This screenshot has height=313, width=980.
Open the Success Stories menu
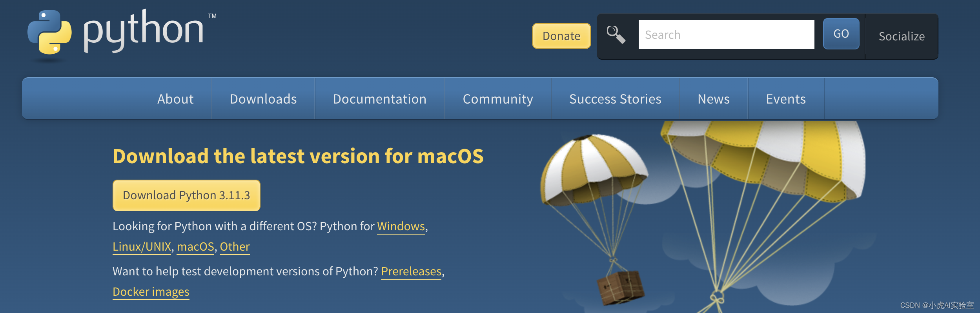pyautogui.click(x=615, y=99)
